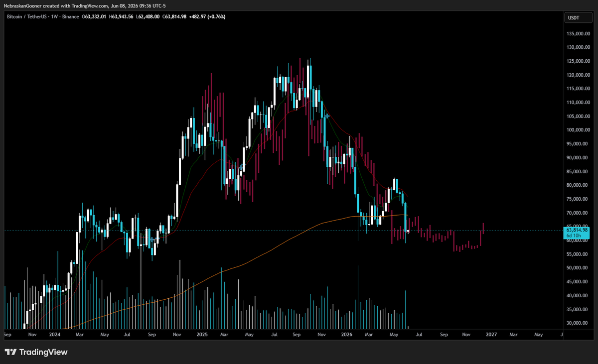Screen dimensions: 598x364
Task: Click the 70,000.00 price axis label
Action: point(578,213)
